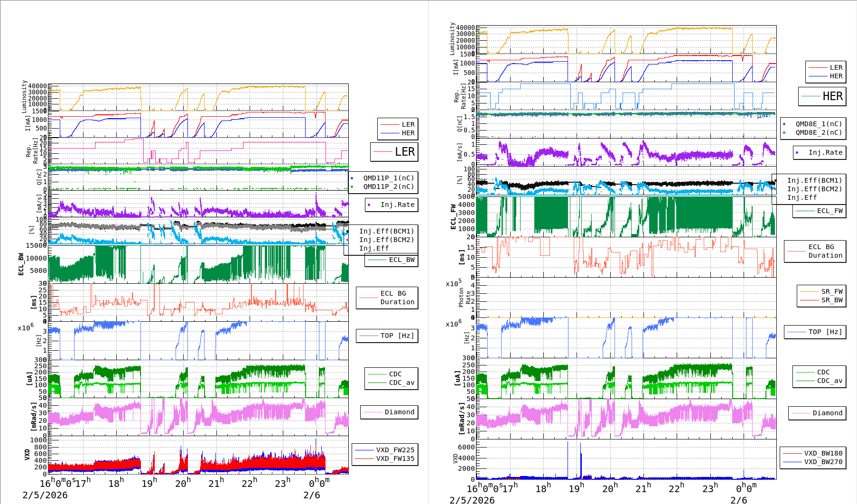
Task: Click the CDC_av legend entry in HER plot
Action: tap(819, 381)
